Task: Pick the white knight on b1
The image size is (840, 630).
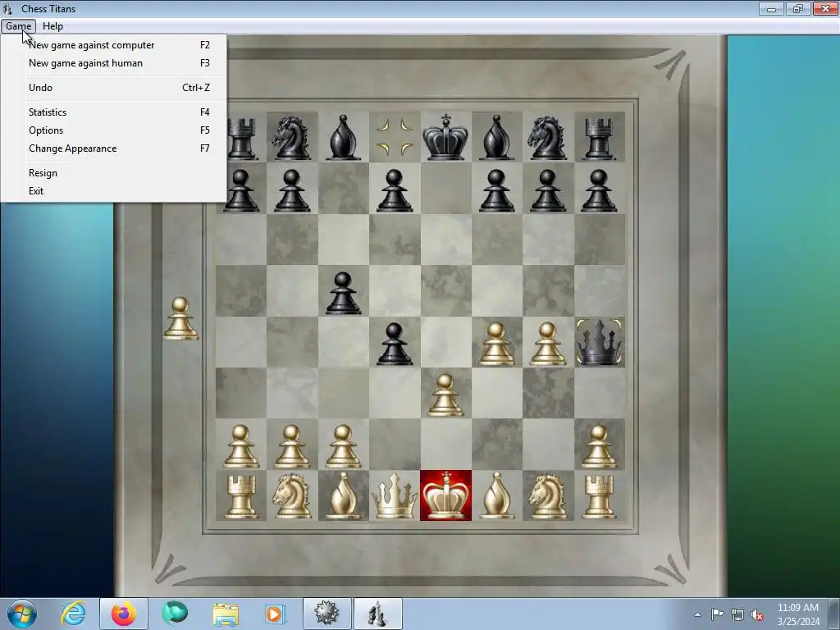Action: [292, 496]
